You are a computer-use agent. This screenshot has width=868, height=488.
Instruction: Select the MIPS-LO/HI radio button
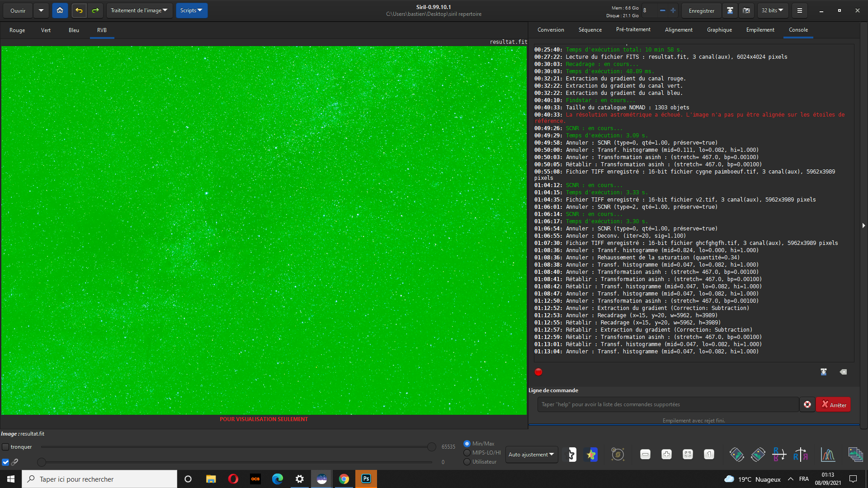(x=467, y=453)
